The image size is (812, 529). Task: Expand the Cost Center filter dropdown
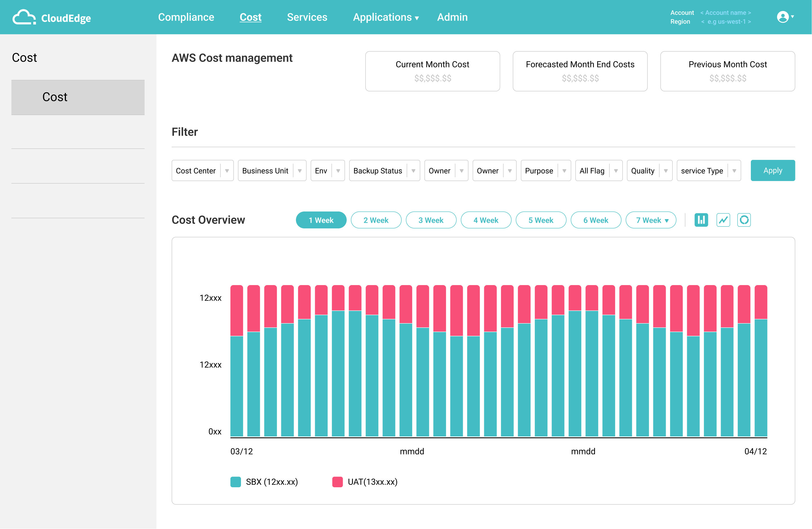pyautogui.click(x=227, y=170)
